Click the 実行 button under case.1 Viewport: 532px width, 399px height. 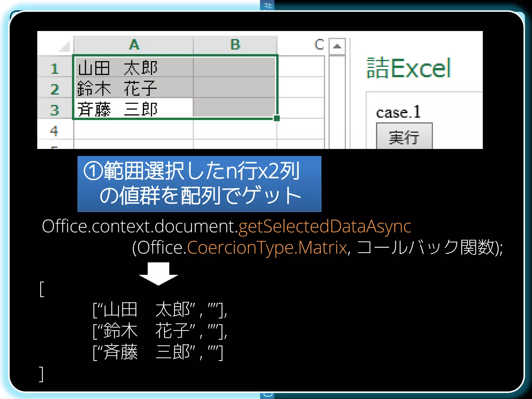point(404,136)
